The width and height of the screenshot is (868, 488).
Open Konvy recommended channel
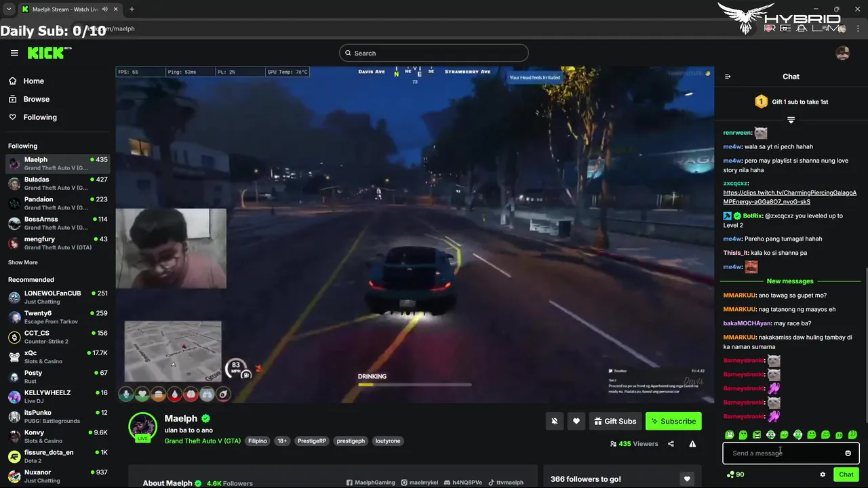58,436
